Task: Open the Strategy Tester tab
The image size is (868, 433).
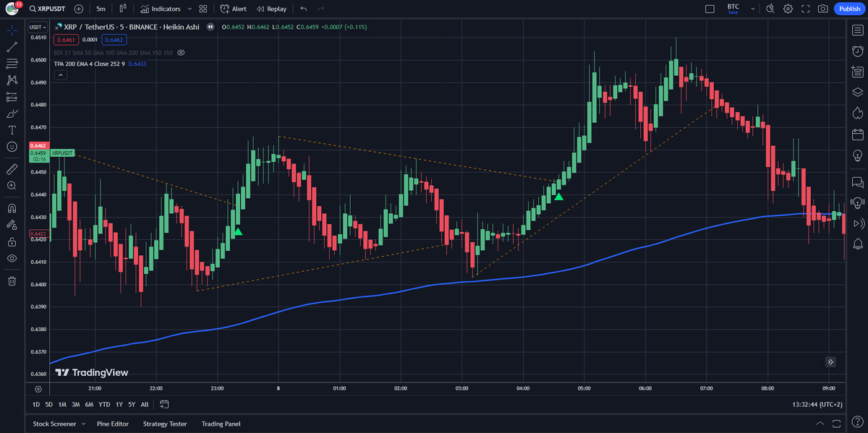Action: pos(165,424)
